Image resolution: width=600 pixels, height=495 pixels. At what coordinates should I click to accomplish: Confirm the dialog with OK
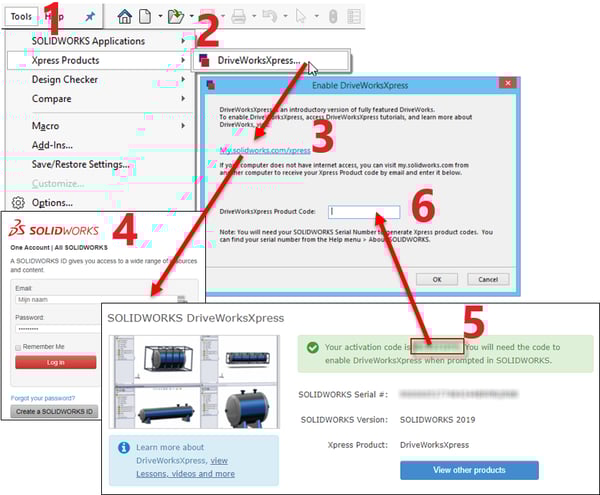coord(437,279)
